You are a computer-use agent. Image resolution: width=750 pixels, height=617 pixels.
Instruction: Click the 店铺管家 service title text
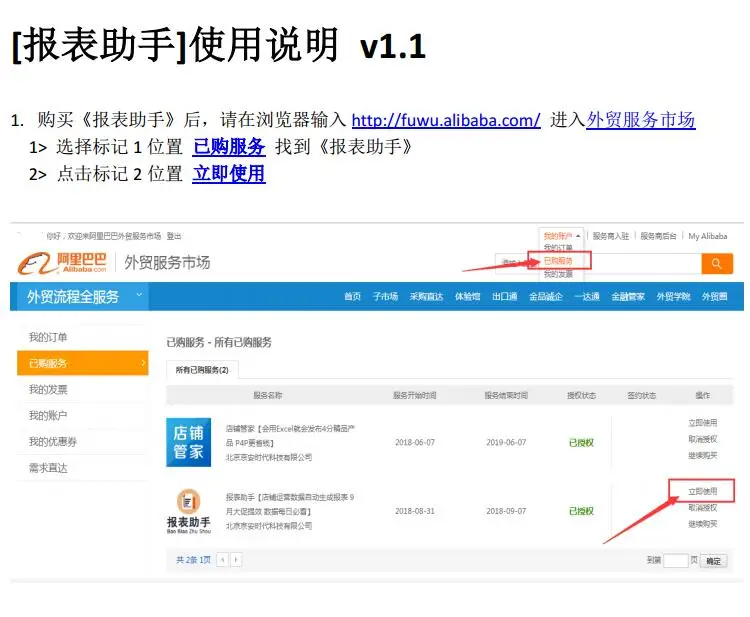[290, 435]
